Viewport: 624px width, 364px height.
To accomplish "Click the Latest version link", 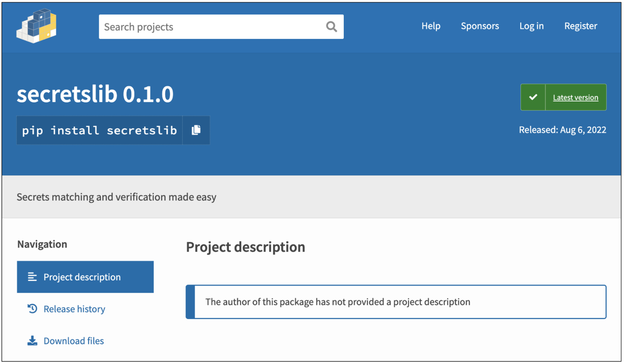I will 575,97.
